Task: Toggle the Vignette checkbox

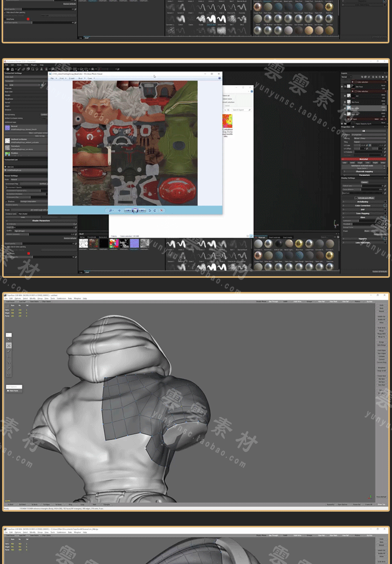Action: pos(385,239)
